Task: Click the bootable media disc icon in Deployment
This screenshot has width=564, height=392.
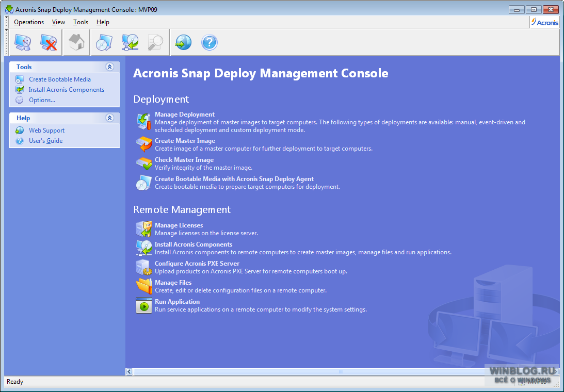Action: (x=144, y=183)
